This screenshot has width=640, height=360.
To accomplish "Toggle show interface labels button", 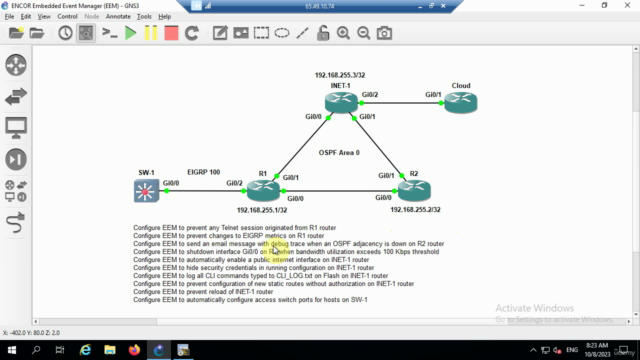I will pos(86,33).
